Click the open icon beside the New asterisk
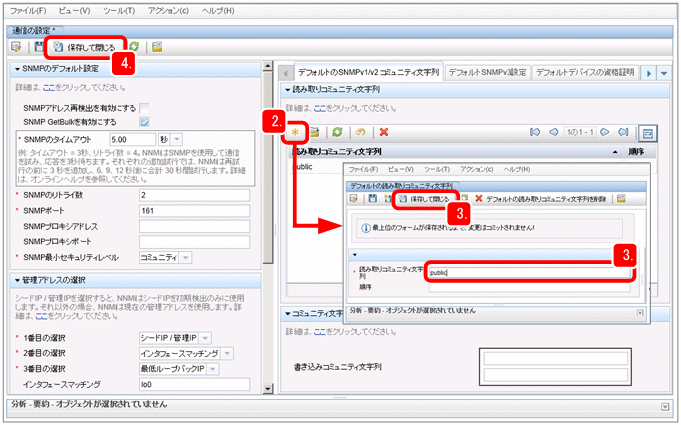This screenshot has height=425, width=681. pyautogui.click(x=315, y=132)
